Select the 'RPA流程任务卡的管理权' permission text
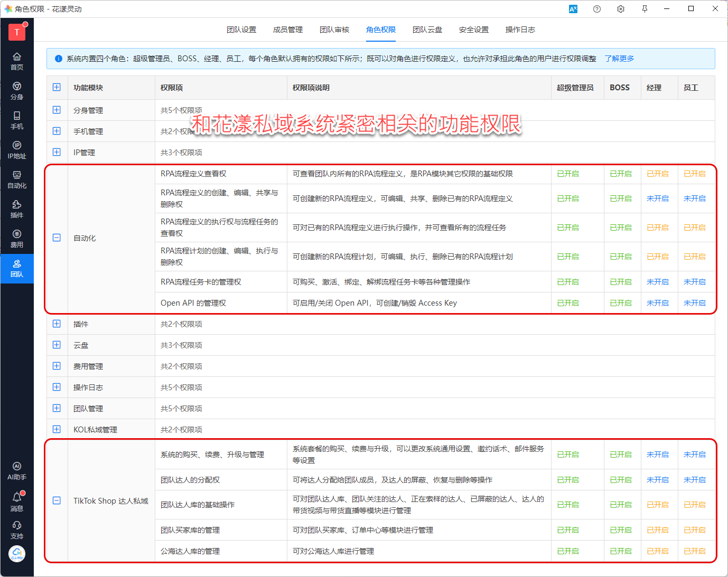Viewport: 728px width, 577px height. click(201, 282)
